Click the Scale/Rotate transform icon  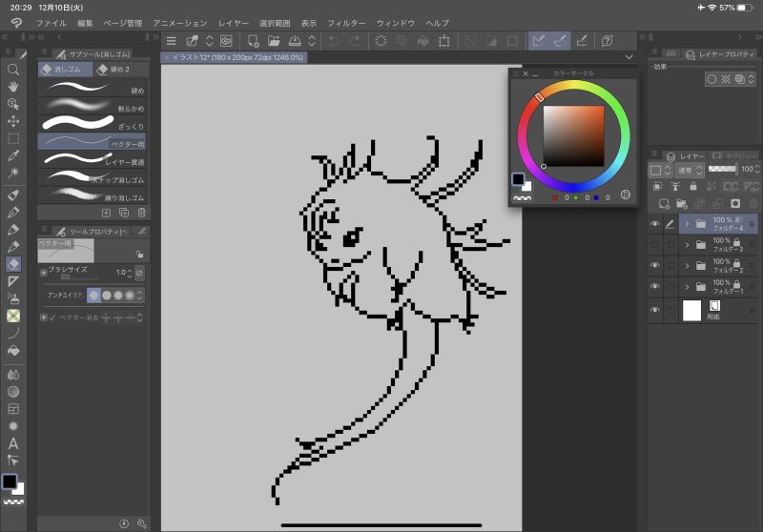pos(443,41)
